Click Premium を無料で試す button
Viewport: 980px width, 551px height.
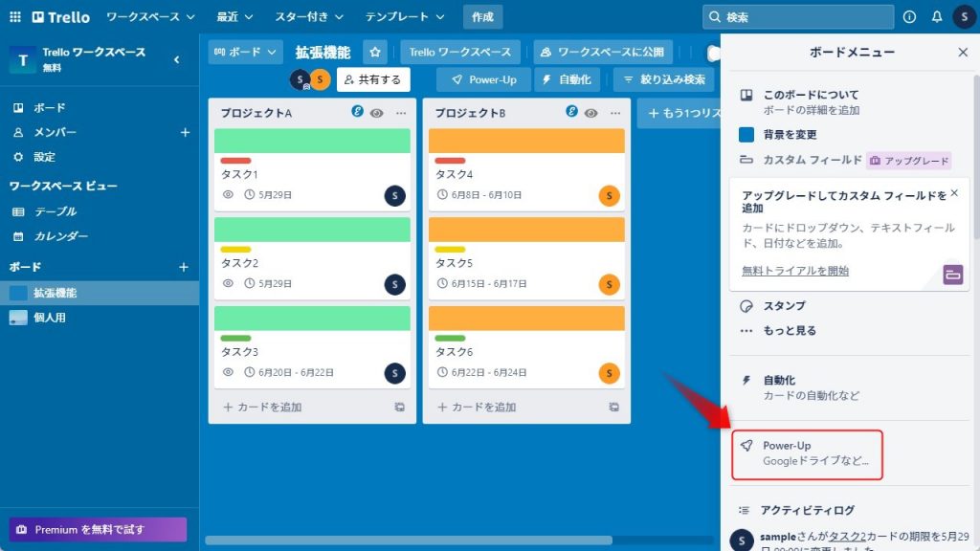pyautogui.click(x=99, y=530)
